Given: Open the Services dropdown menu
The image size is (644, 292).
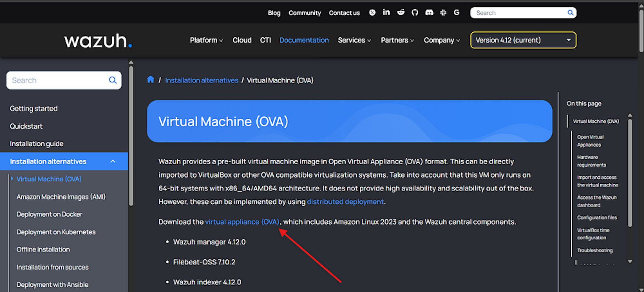Looking at the screenshot, I should 354,40.
